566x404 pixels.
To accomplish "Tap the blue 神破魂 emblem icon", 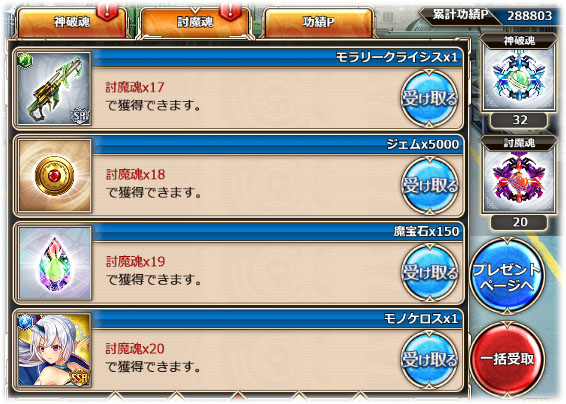I will 518,78.
